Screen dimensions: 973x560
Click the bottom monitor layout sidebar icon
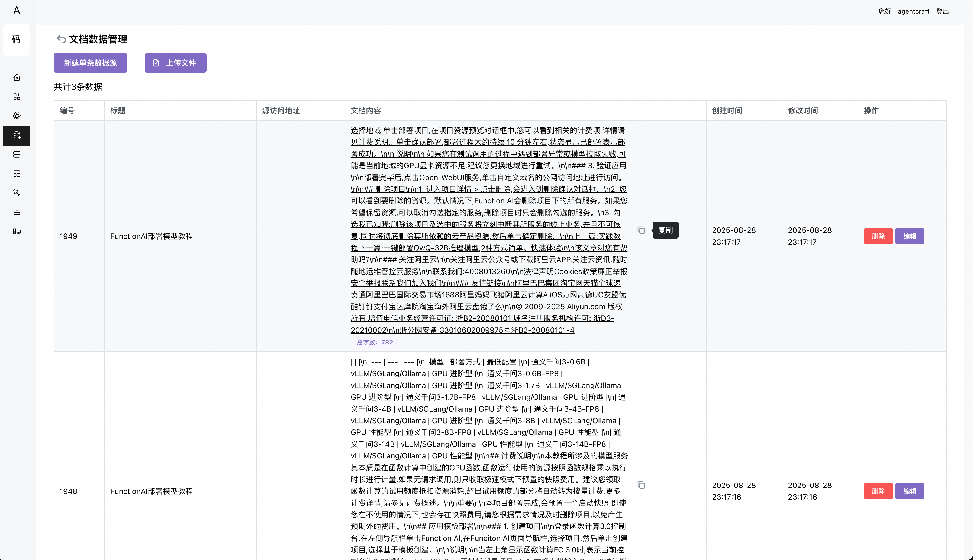click(17, 231)
